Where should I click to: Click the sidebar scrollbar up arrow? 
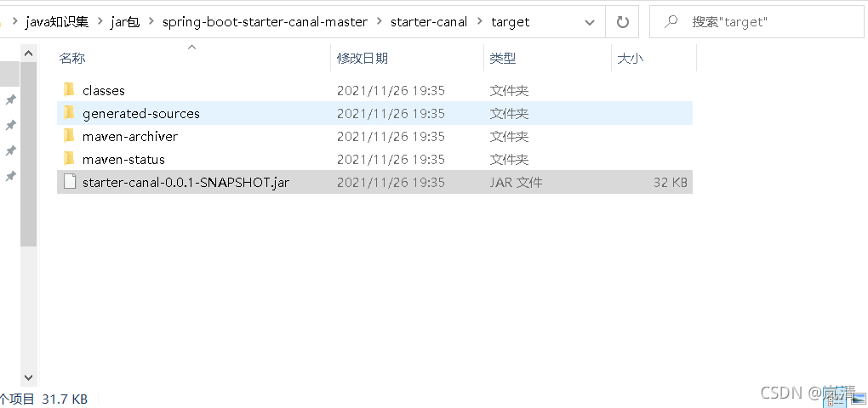click(x=28, y=54)
